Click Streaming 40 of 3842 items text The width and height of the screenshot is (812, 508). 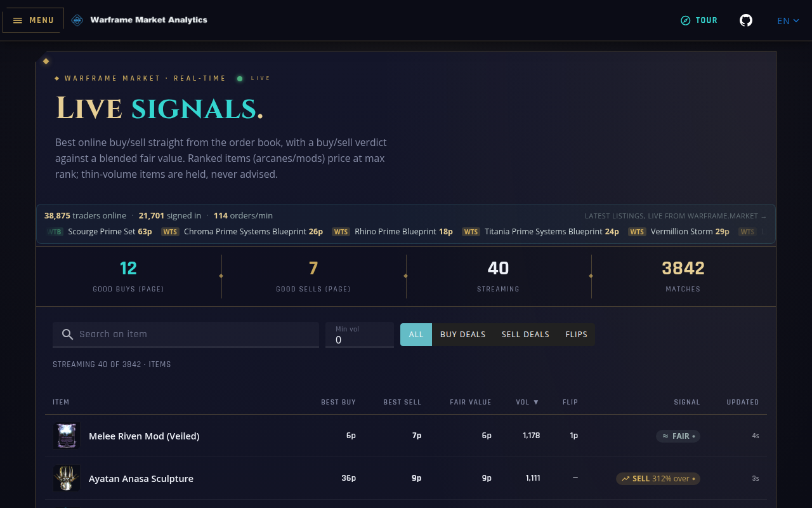pos(112,364)
